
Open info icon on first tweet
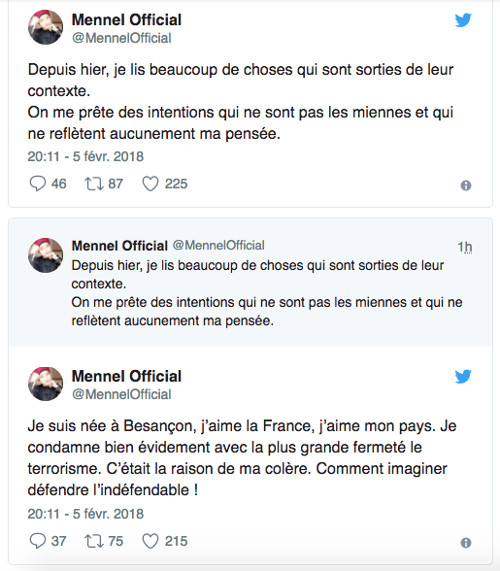[466, 186]
